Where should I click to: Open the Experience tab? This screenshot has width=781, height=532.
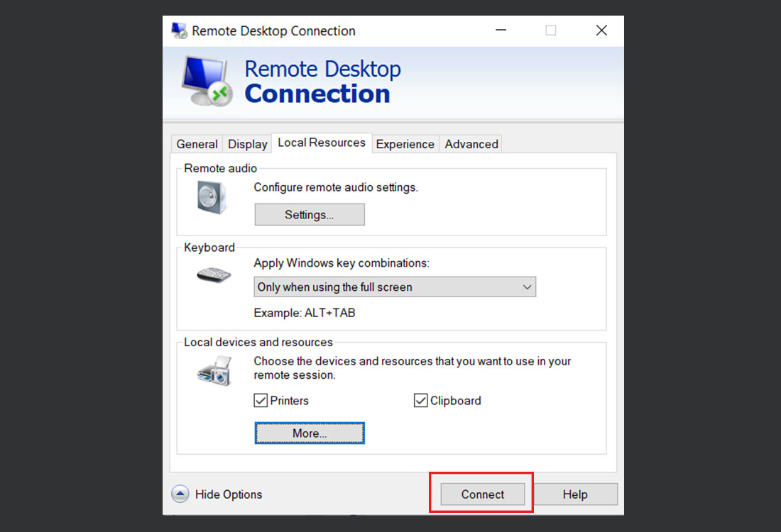[405, 144]
